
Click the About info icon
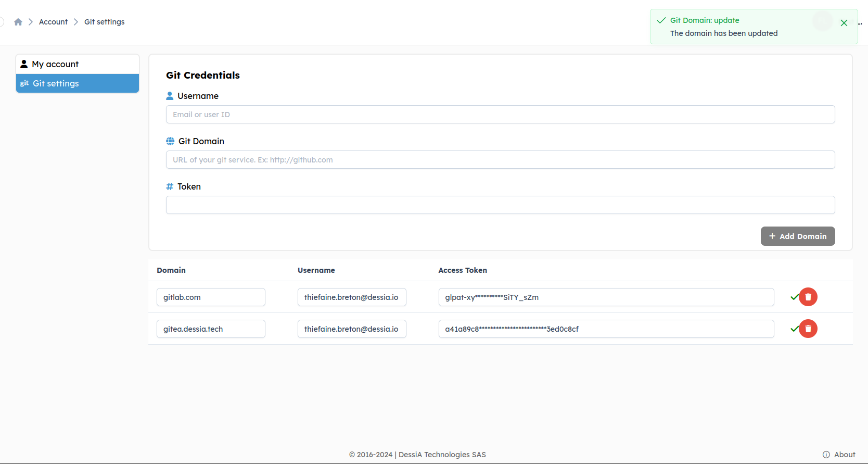[826, 455]
